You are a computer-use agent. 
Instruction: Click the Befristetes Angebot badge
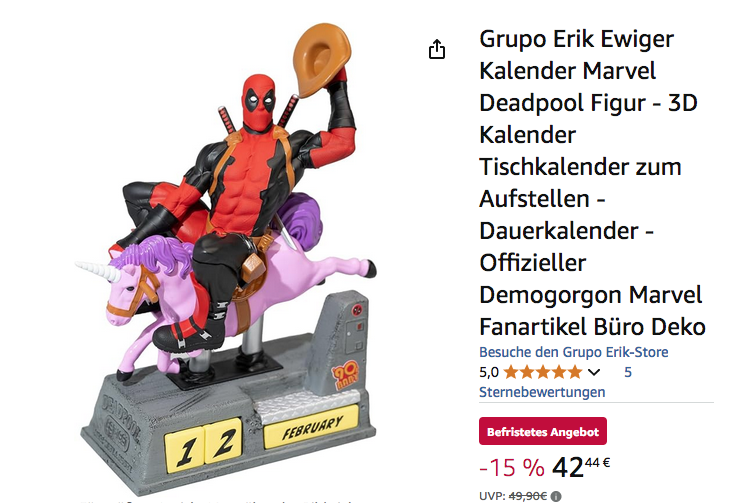[543, 431]
